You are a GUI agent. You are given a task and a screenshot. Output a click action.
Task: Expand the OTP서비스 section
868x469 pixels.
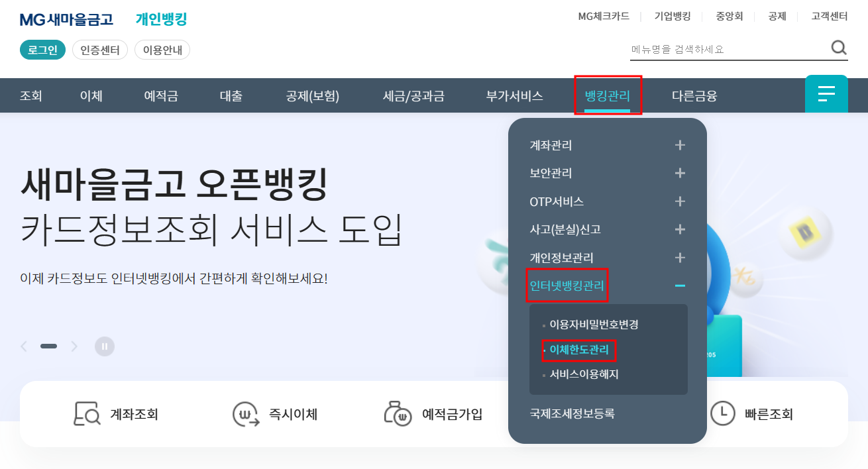click(680, 201)
